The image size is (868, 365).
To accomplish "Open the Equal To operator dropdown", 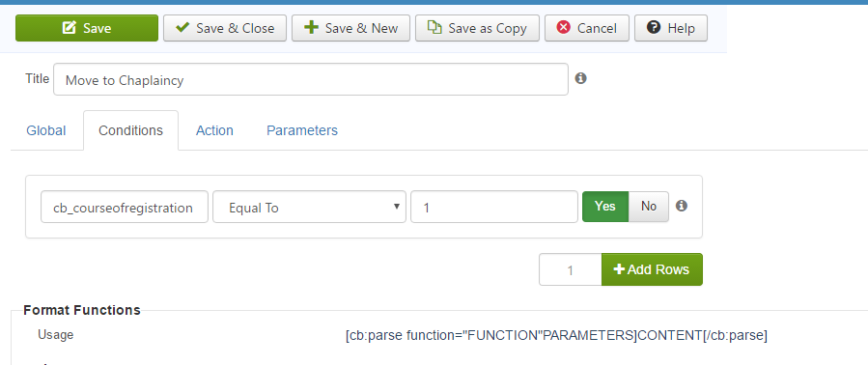I will click(x=309, y=208).
